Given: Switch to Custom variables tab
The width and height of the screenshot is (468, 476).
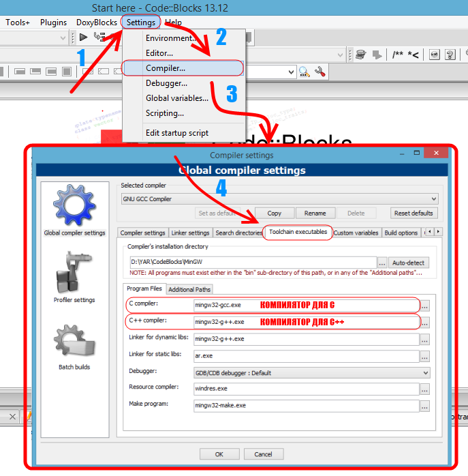Looking at the screenshot, I should (x=356, y=233).
